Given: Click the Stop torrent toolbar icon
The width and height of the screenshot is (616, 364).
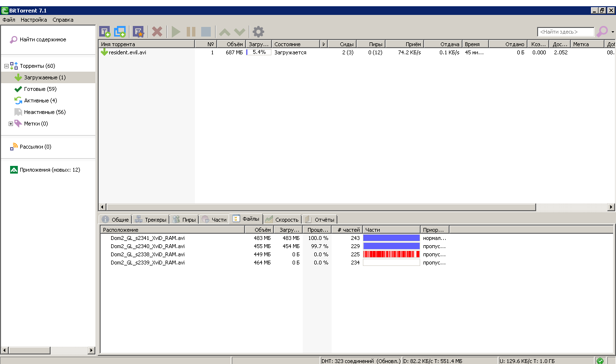Looking at the screenshot, I should 206,32.
